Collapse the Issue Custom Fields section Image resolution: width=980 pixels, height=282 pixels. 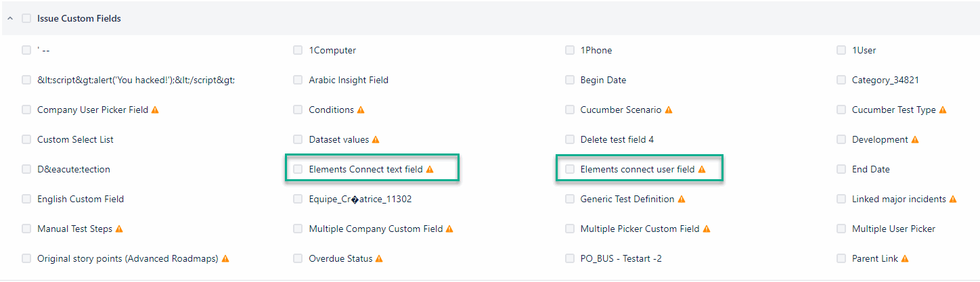click(x=10, y=18)
